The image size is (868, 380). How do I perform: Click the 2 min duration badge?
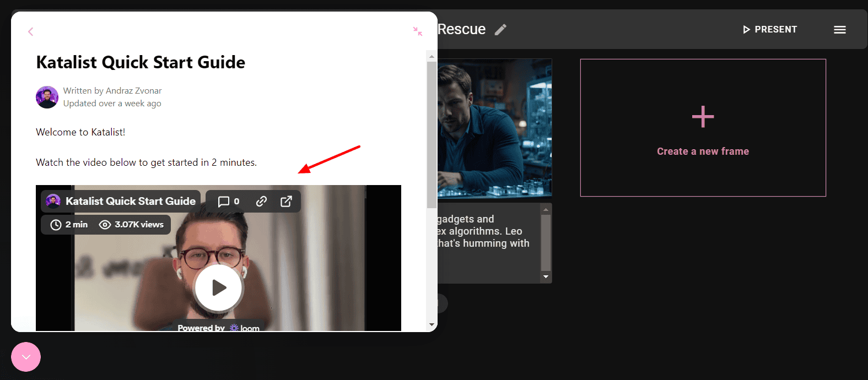pos(69,225)
